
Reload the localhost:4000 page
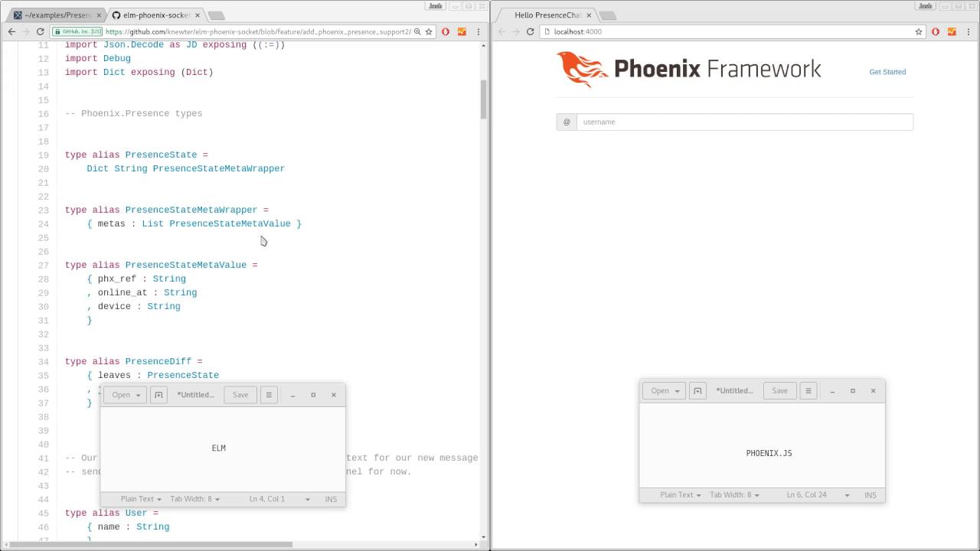coord(530,32)
